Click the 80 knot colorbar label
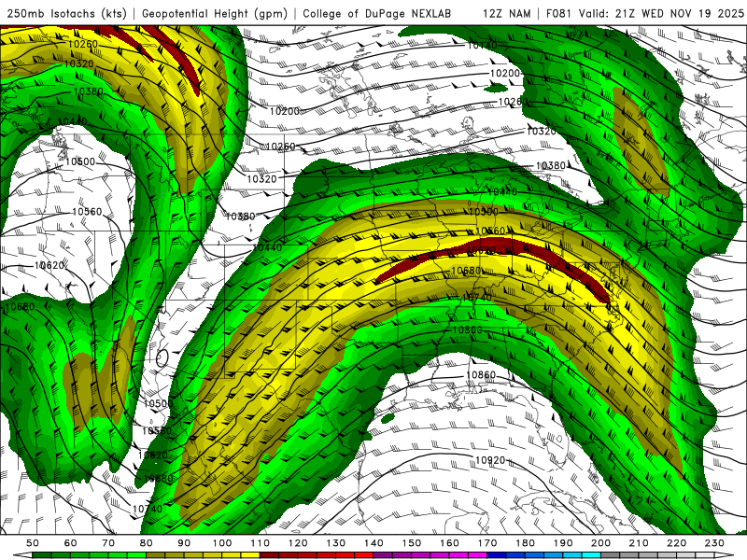Screen dimensions: 747x560 click(147, 543)
